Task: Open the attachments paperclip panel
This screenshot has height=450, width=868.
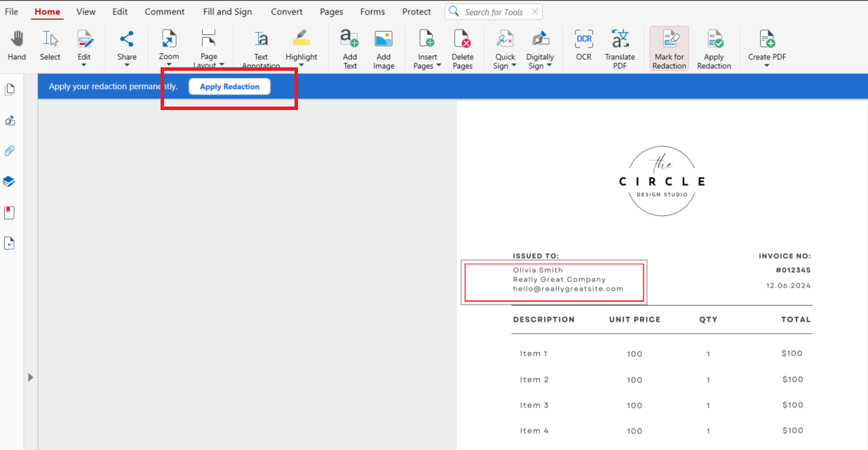Action: tap(10, 151)
